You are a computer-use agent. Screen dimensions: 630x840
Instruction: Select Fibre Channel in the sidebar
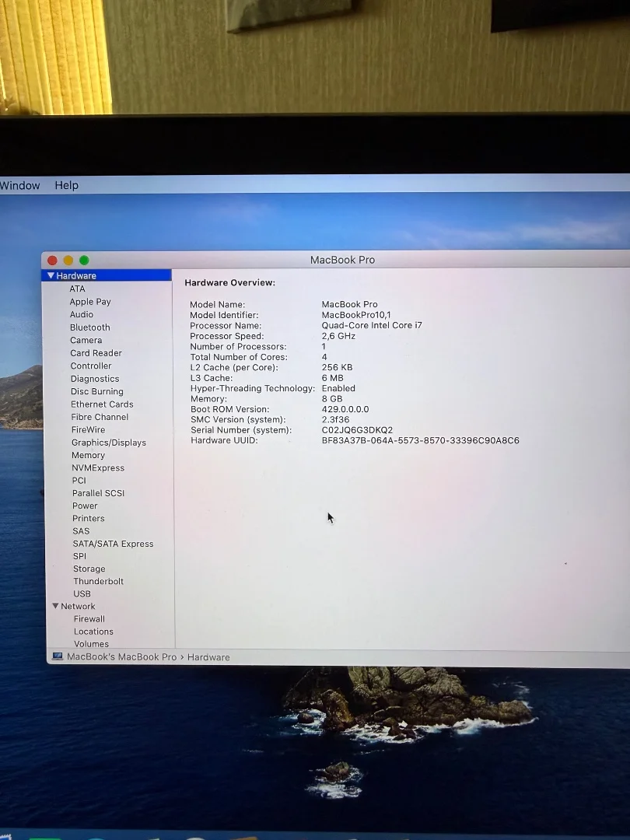pos(100,417)
